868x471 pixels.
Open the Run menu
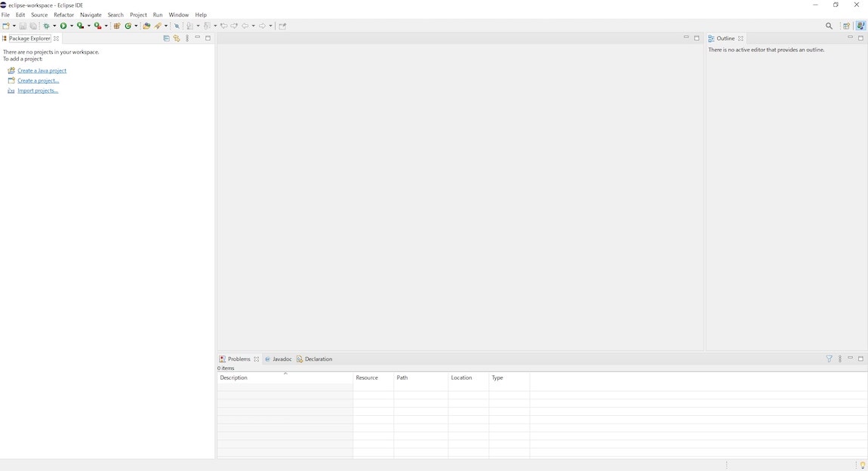click(158, 15)
